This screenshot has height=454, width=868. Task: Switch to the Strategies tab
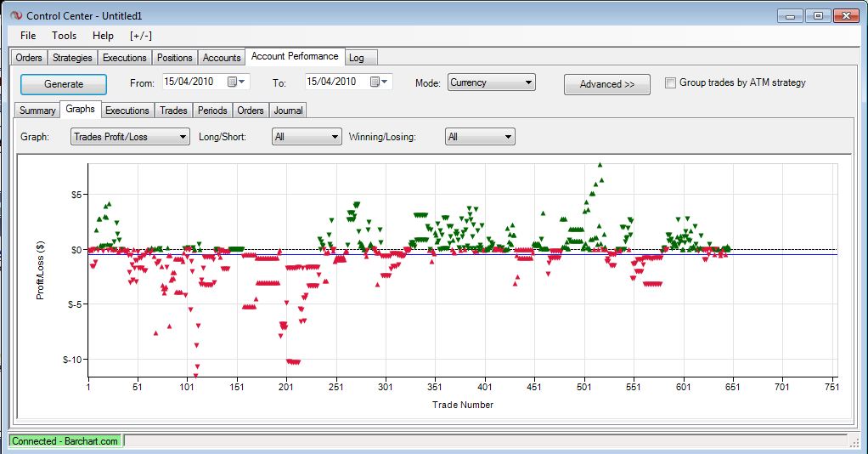point(72,58)
